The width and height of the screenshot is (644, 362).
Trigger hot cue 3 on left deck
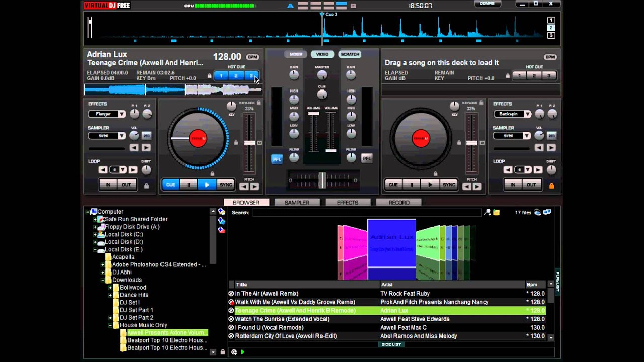tap(251, 76)
